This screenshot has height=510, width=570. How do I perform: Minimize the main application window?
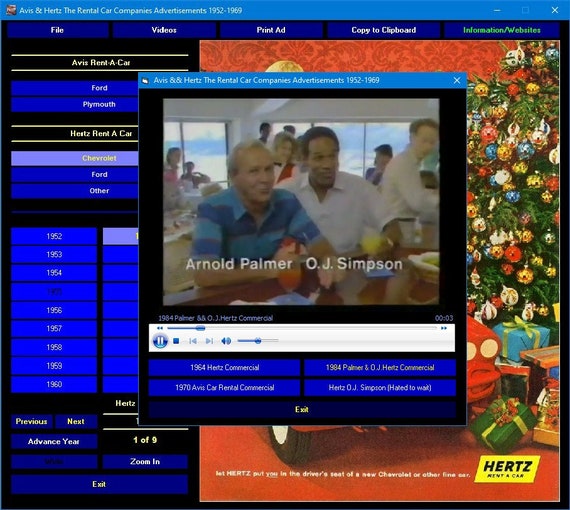pyautogui.click(x=497, y=10)
